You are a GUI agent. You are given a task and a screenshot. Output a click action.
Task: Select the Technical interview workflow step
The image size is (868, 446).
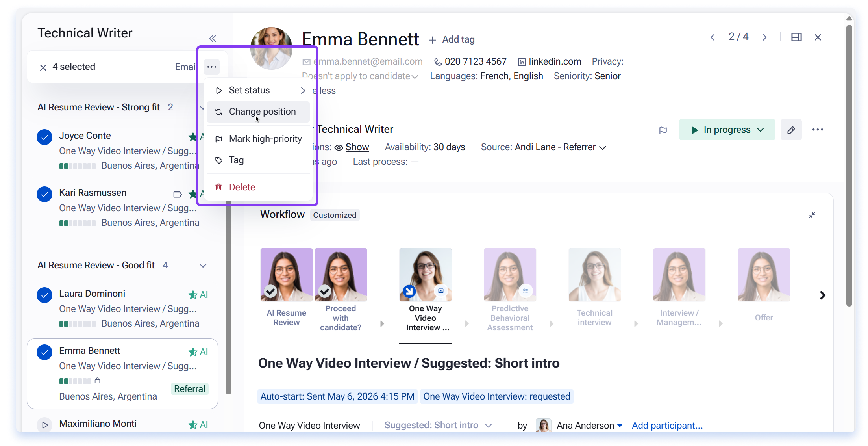(595, 288)
